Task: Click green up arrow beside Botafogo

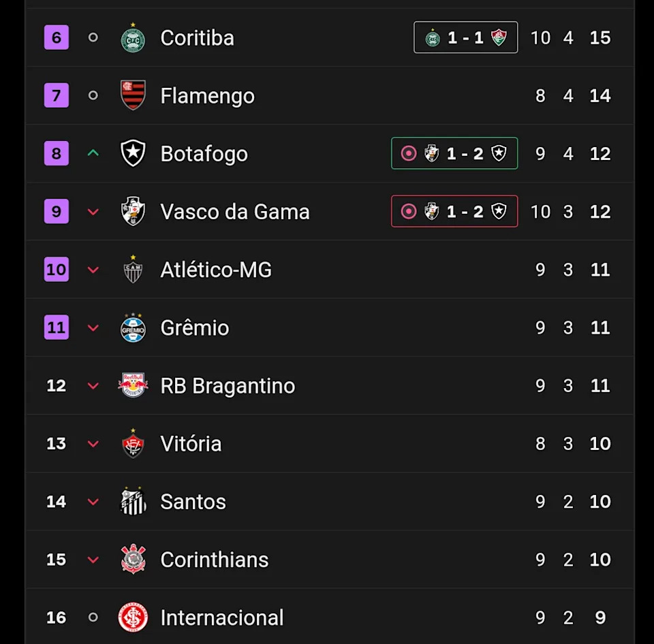Action: pos(93,153)
